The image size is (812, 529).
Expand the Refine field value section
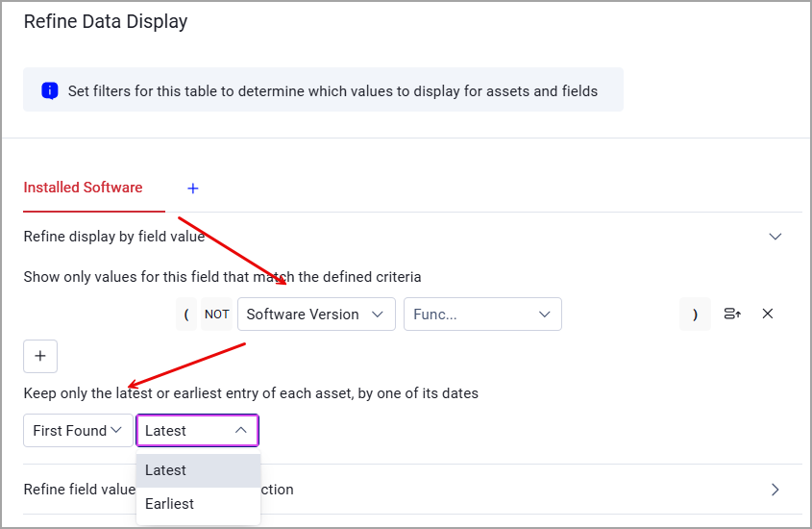(775, 490)
